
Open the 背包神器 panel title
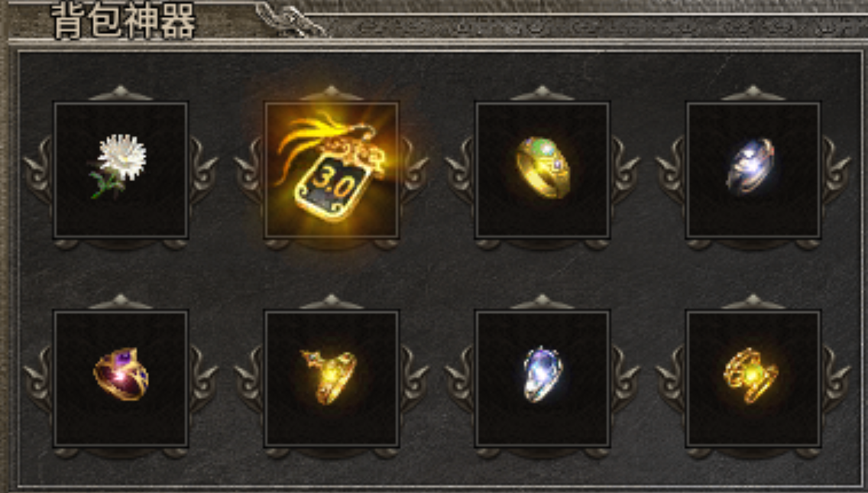point(124,23)
